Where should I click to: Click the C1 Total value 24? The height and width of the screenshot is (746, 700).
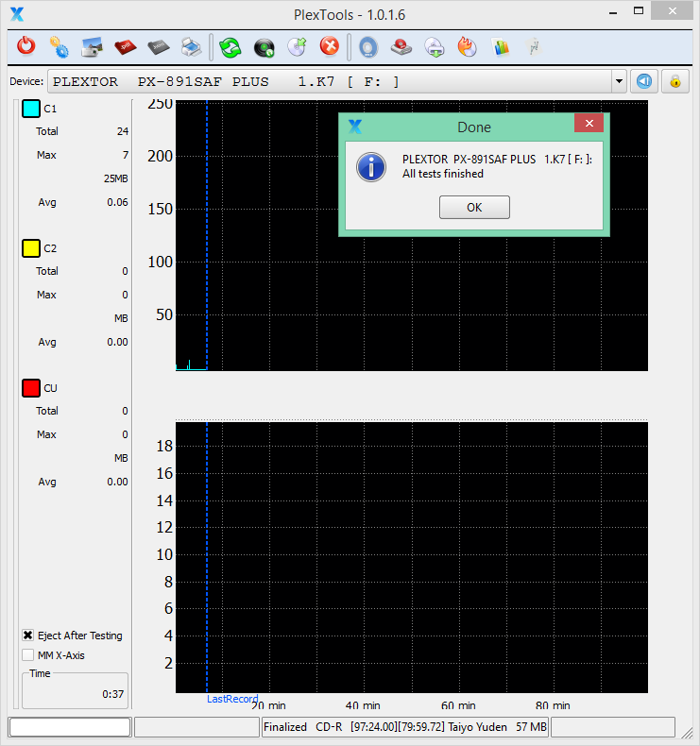click(123, 131)
